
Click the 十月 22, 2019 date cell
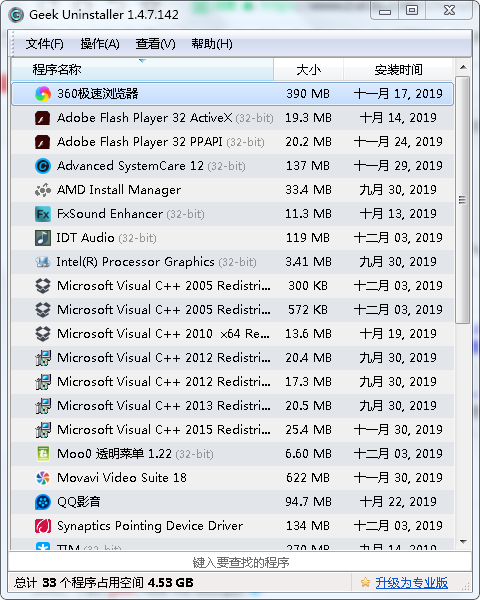[x=398, y=502]
